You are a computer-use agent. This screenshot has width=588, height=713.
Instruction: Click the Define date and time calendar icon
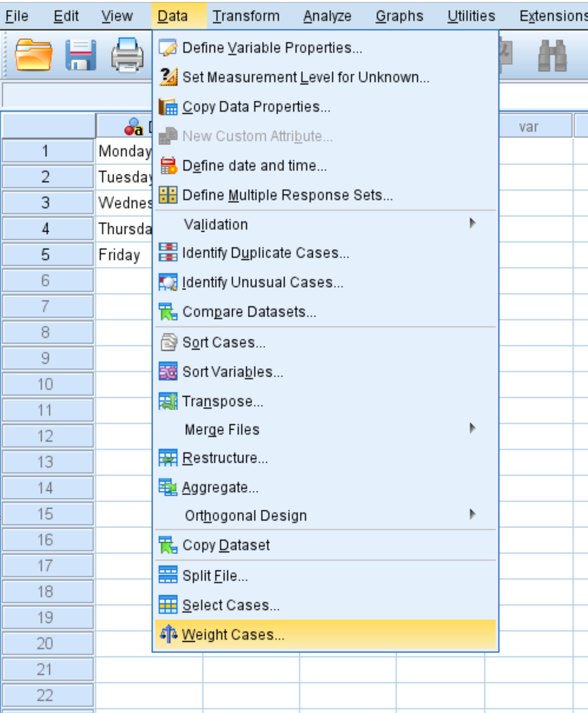[168, 166]
